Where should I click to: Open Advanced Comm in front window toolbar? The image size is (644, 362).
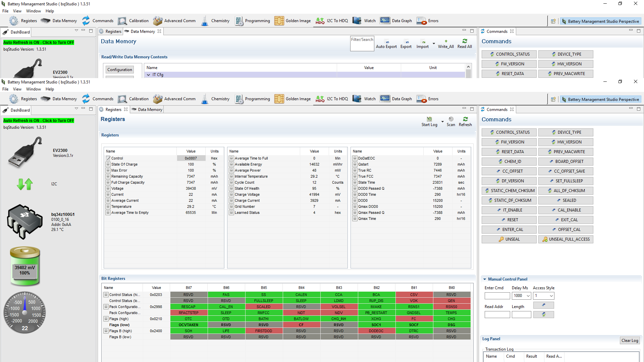pyautogui.click(x=174, y=99)
